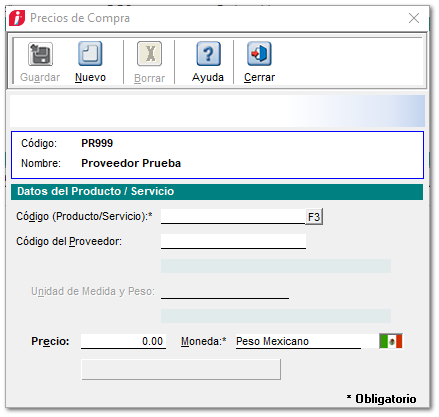Click the Datos del Producto / Servicio header
439x417 pixels.
tap(217, 192)
